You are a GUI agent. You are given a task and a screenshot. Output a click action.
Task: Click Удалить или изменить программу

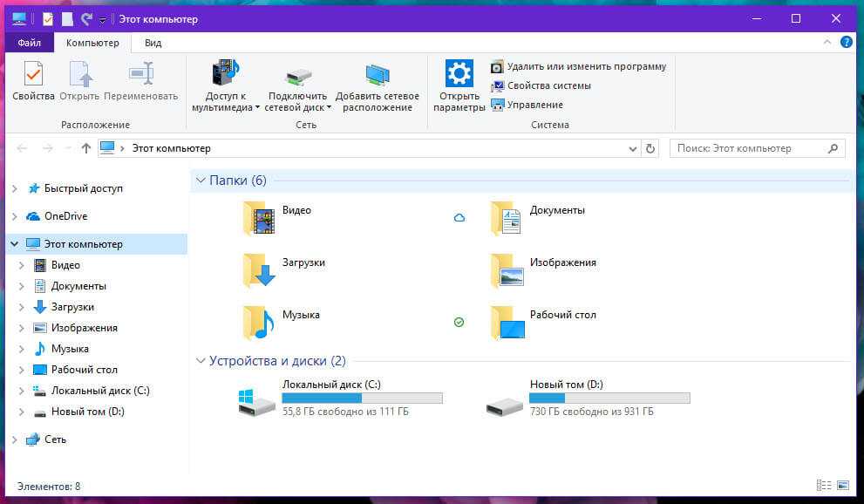[x=586, y=66]
